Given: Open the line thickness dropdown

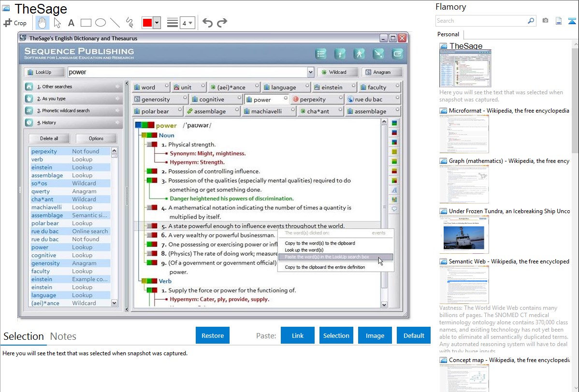Looking at the screenshot, I should click(x=187, y=23).
